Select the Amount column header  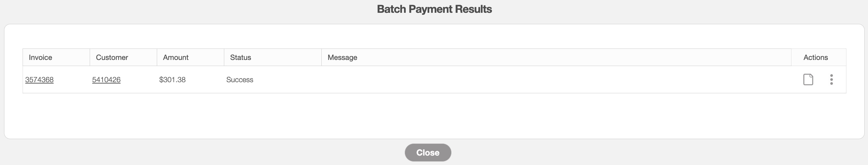pyautogui.click(x=176, y=58)
